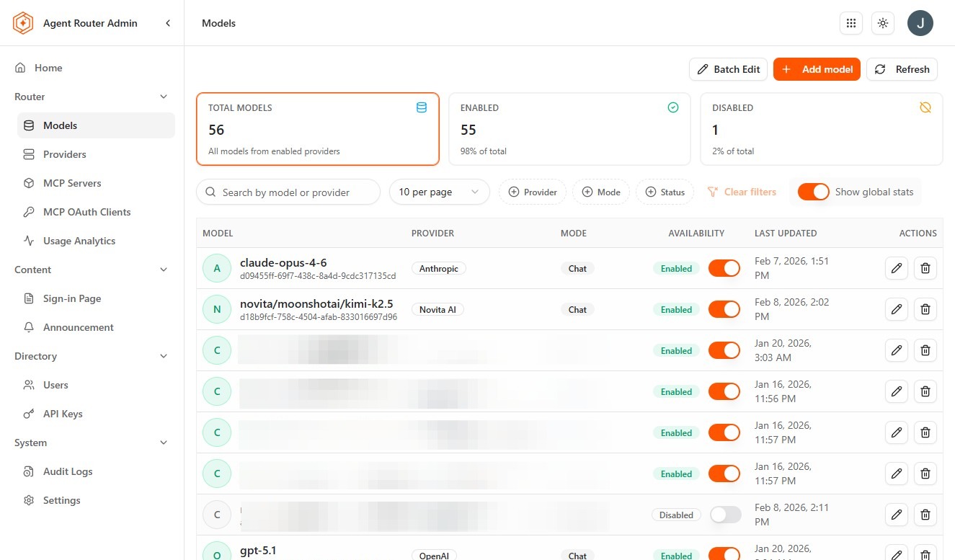Delete the novita/moonshotai/kimi-k2.5 model with the trash icon
Image resolution: width=955 pixels, height=560 pixels.
pos(925,309)
